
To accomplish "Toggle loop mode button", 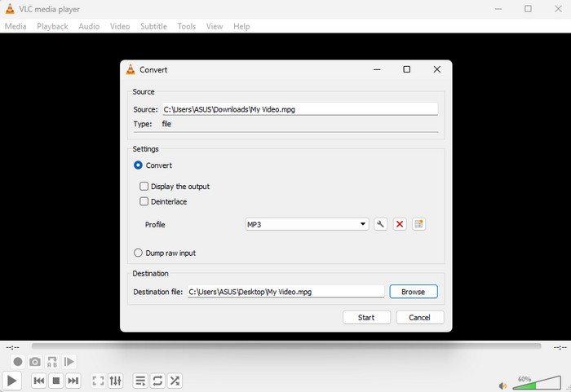I will pos(157,381).
